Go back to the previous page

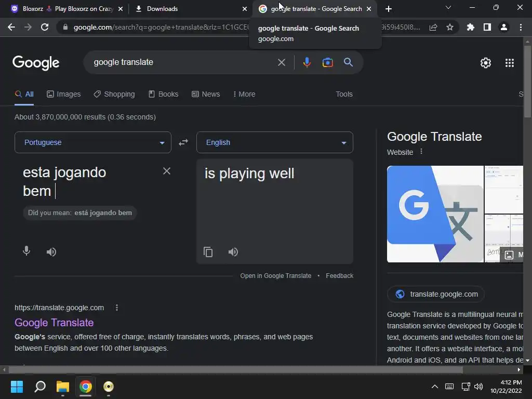11,27
